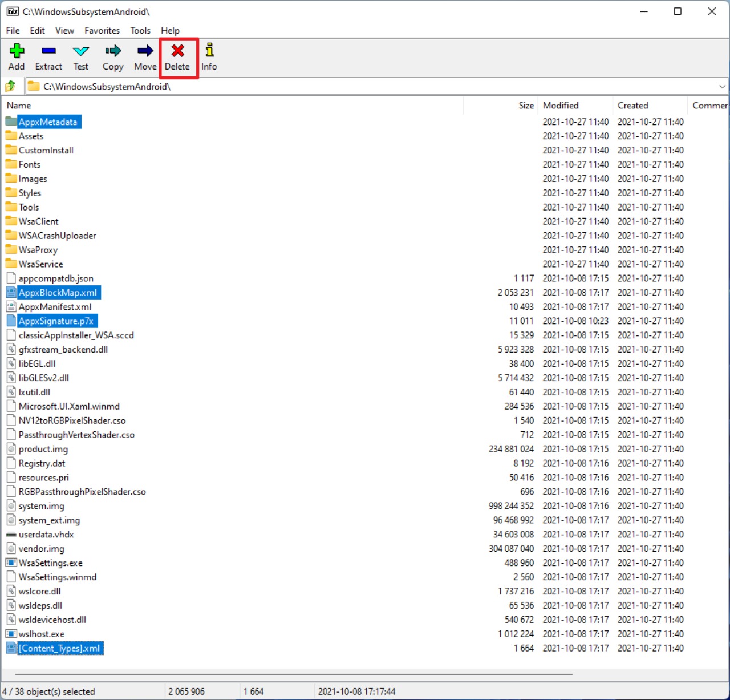Click the Copy toolbar icon
The image size is (730, 700).
pyautogui.click(x=113, y=51)
